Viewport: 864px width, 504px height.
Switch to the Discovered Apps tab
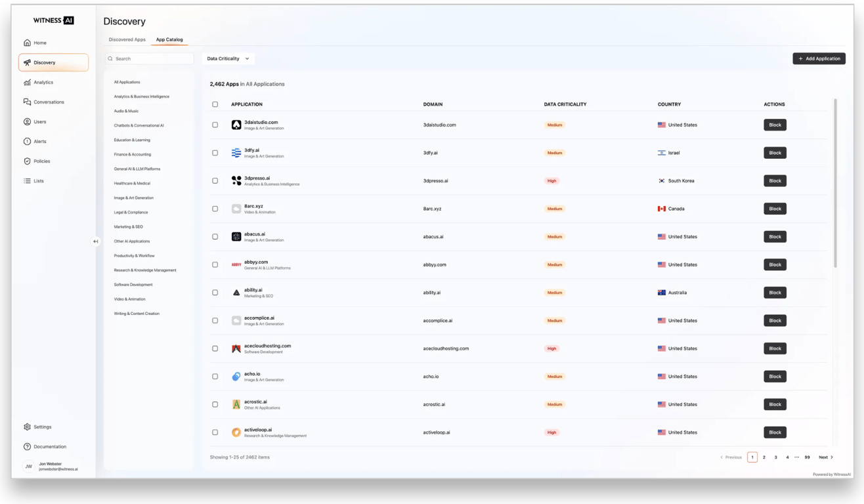(127, 39)
